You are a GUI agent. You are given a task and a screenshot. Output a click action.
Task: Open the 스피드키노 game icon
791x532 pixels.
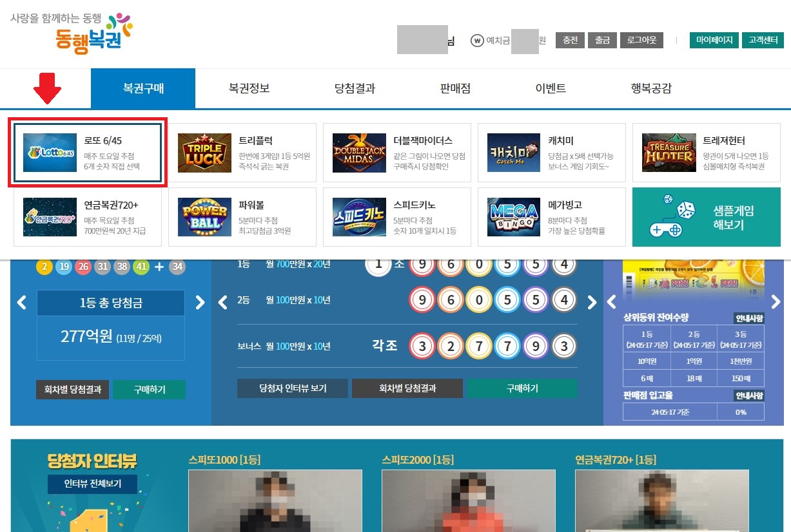359,217
